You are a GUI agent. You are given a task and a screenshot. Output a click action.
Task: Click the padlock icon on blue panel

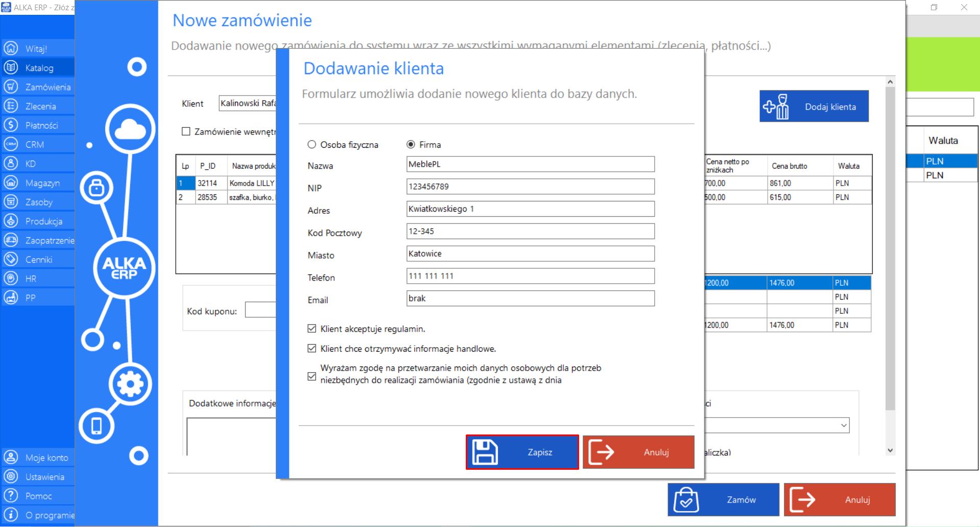point(97,188)
